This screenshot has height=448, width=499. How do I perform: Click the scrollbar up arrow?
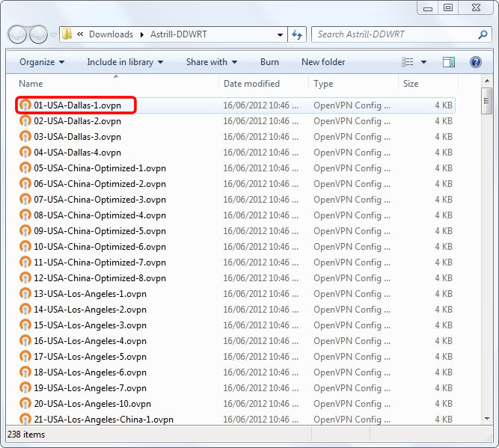(x=487, y=82)
